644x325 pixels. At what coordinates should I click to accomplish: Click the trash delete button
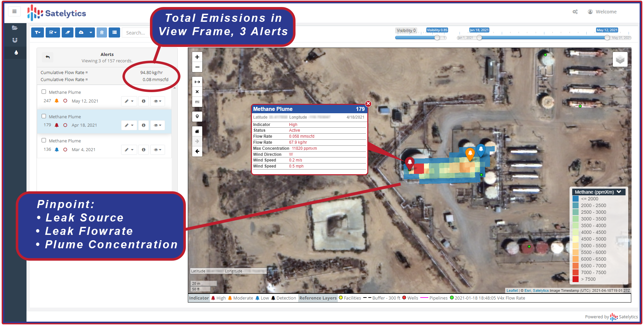(102, 32)
